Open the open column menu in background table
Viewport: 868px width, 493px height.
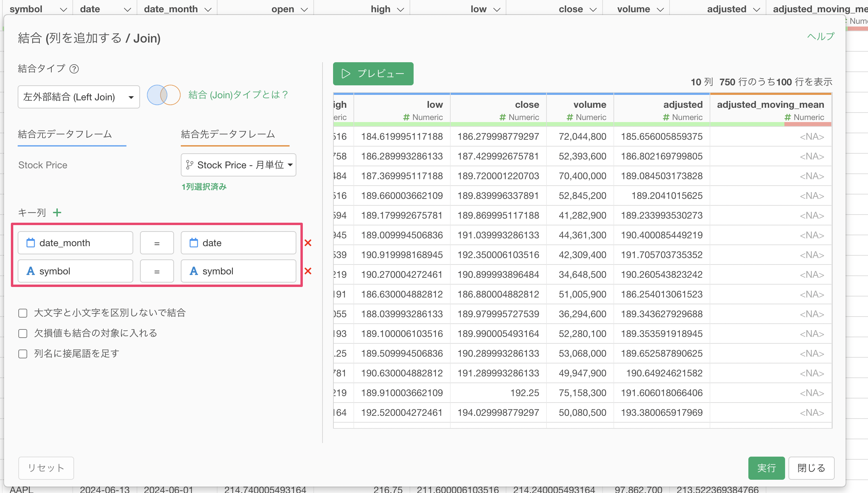pyautogui.click(x=304, y=10)
